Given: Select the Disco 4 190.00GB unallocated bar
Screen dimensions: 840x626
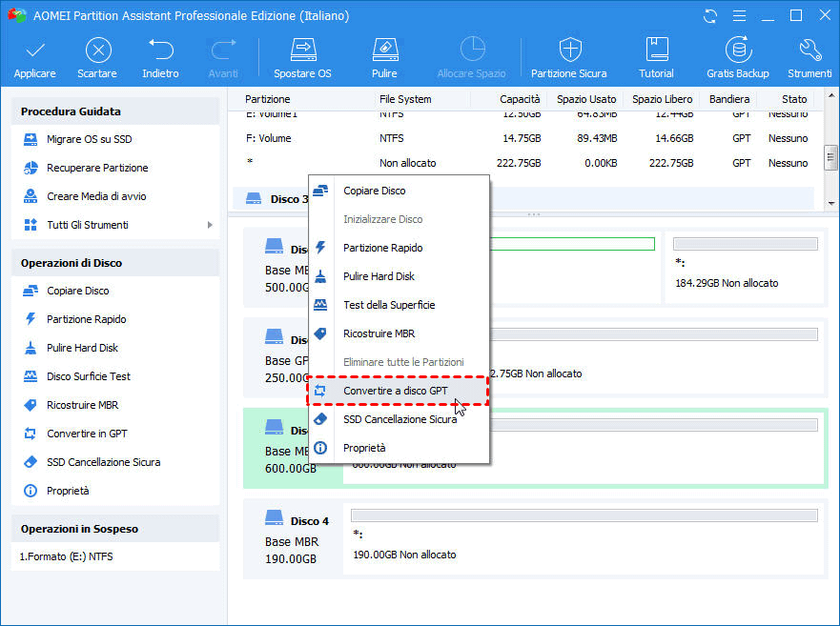Looking at the screenshot, I should coord(584,515).
